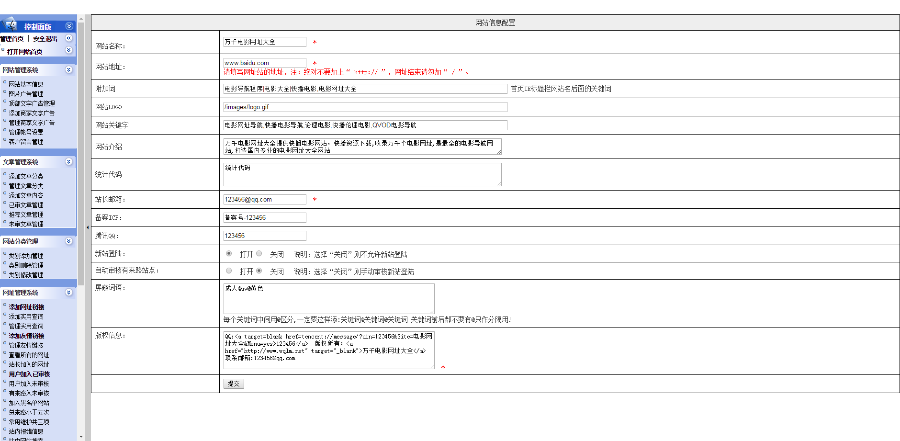This screenshot has height=441, width=900.
Task: Go to 管理首页 link in sidebar
Action: pyautogui.click(x=12, y=39)
